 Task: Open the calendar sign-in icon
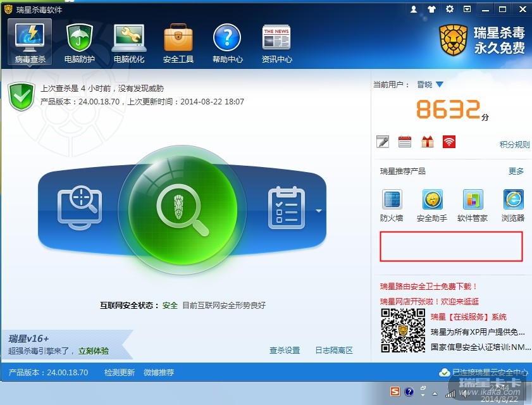pos(405,142)
